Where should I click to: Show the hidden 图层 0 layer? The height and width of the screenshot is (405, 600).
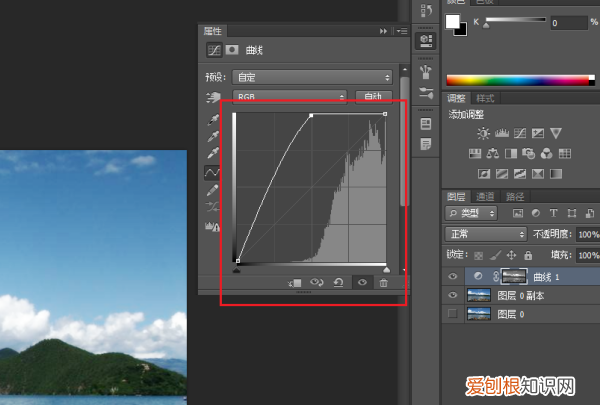[x=454, y=315]
